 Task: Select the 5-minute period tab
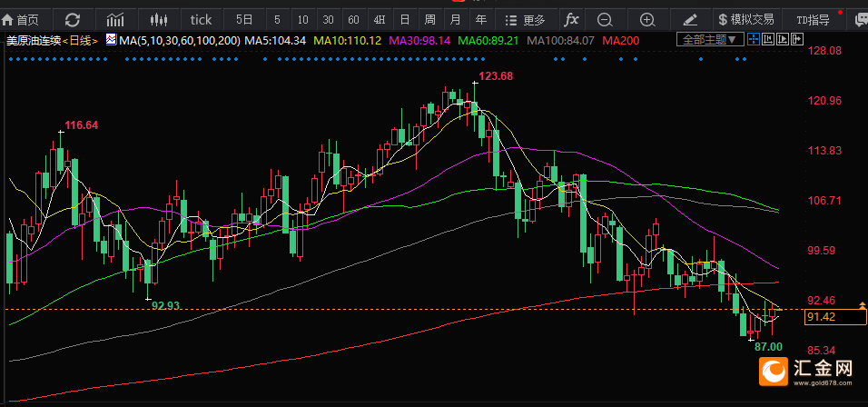click(277, 20)
